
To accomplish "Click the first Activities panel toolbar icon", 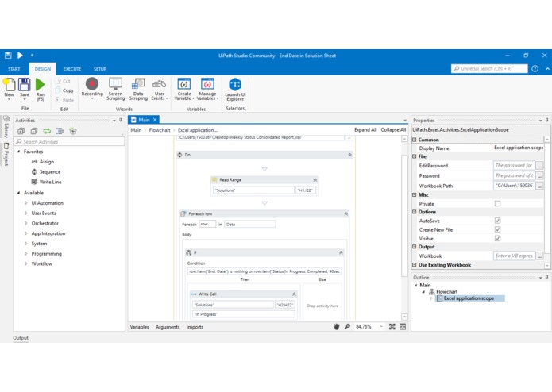I will point(21,131).
